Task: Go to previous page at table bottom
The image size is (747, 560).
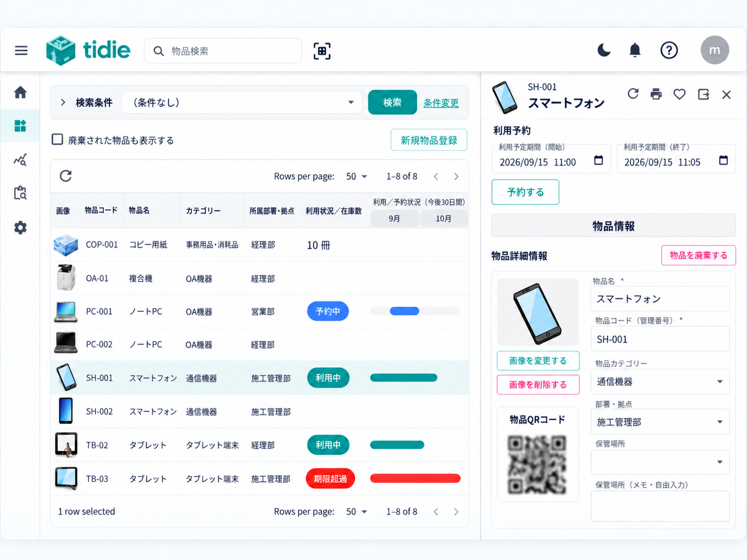Action: [436, 512]
